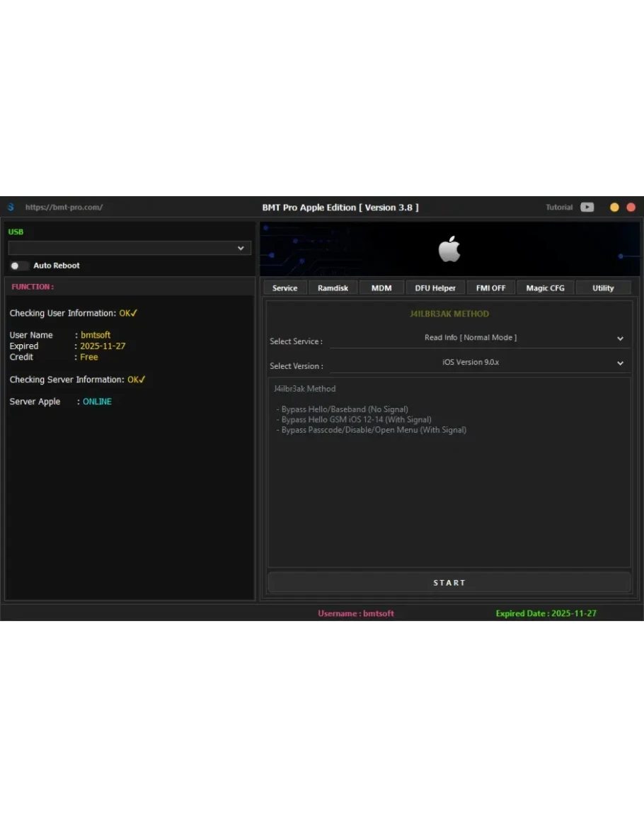The width and height of the screenshot is (644, 818).
Task: Go to the DFU Helper tab
Action: coord(435,288)
